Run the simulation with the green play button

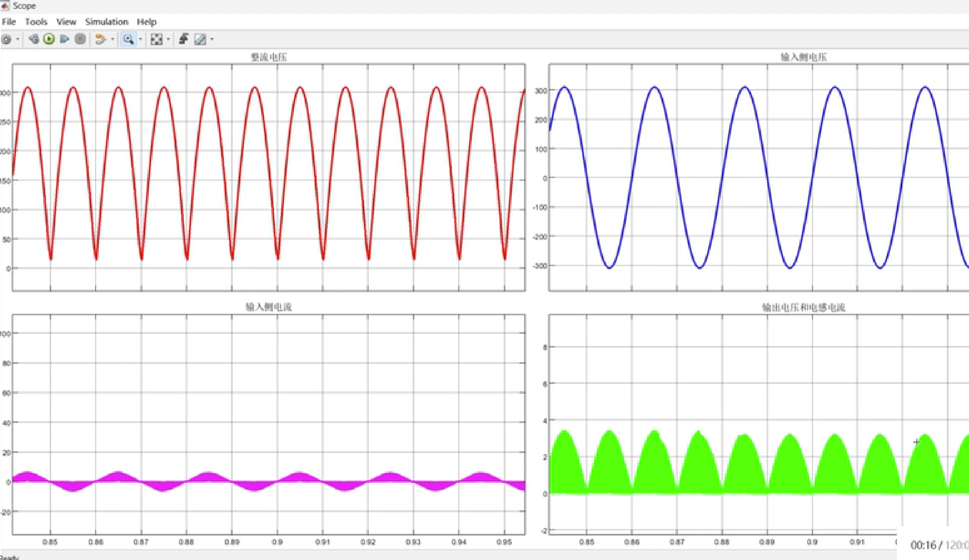[49, 39]
